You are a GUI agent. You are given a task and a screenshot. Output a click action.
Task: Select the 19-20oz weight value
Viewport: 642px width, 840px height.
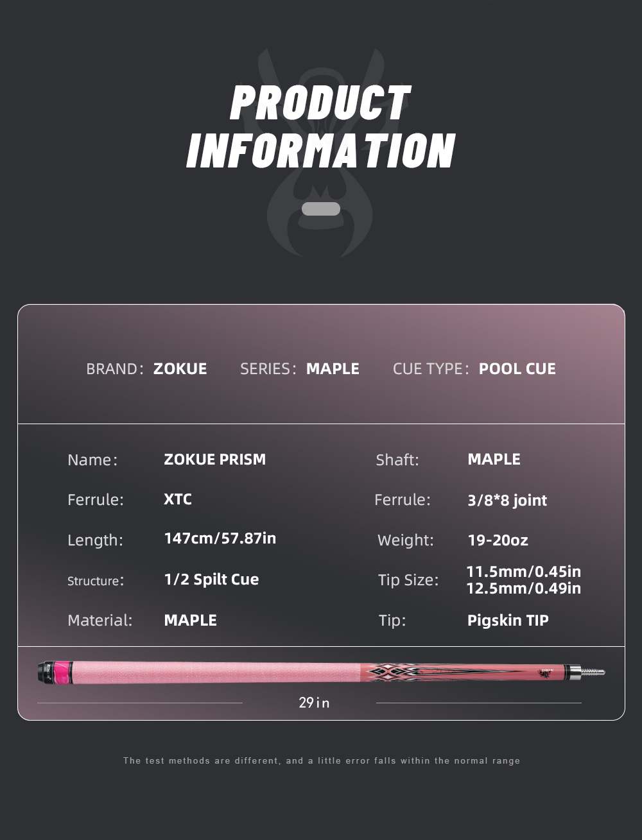point(498,540)
